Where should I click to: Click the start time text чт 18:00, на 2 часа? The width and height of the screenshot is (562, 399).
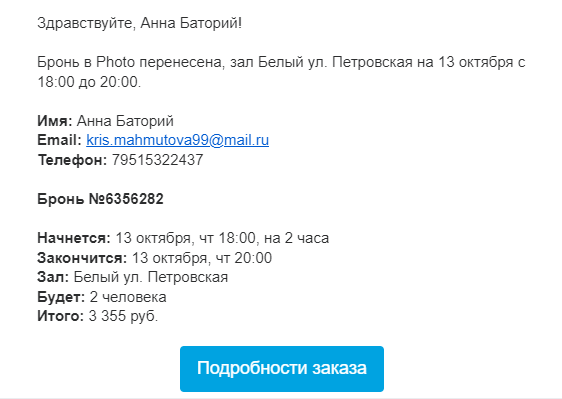coord(264,238)
